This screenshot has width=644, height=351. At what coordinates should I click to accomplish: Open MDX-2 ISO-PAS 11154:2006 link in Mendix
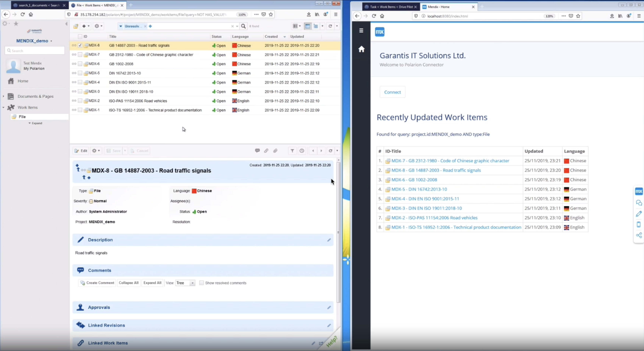[x=434, y=218]
